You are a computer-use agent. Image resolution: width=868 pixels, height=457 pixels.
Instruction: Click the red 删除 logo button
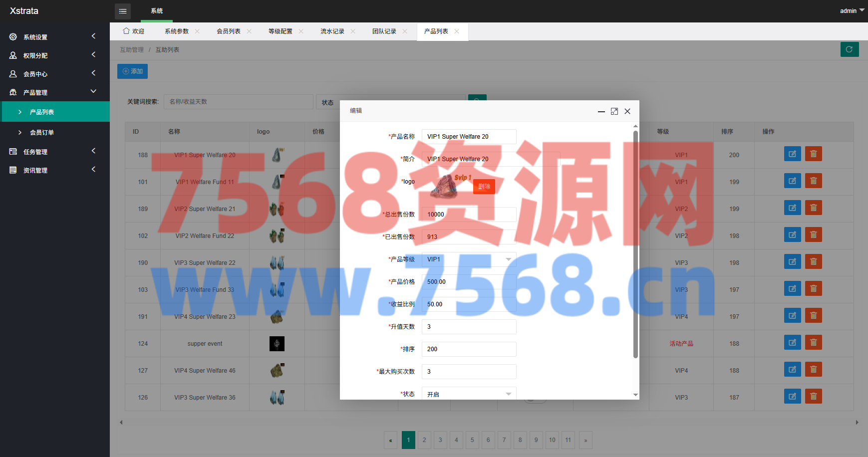pyautogui.click(x=484, y=187)
